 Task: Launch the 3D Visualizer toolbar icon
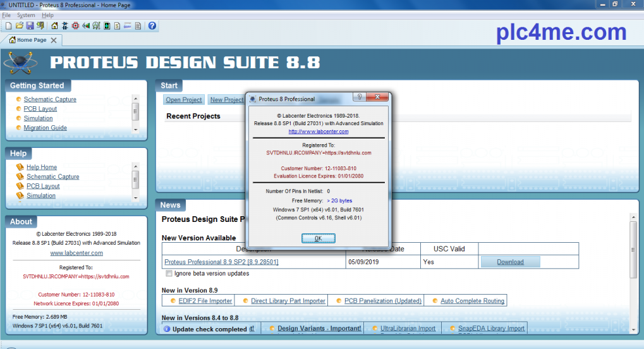click(86, 26)
